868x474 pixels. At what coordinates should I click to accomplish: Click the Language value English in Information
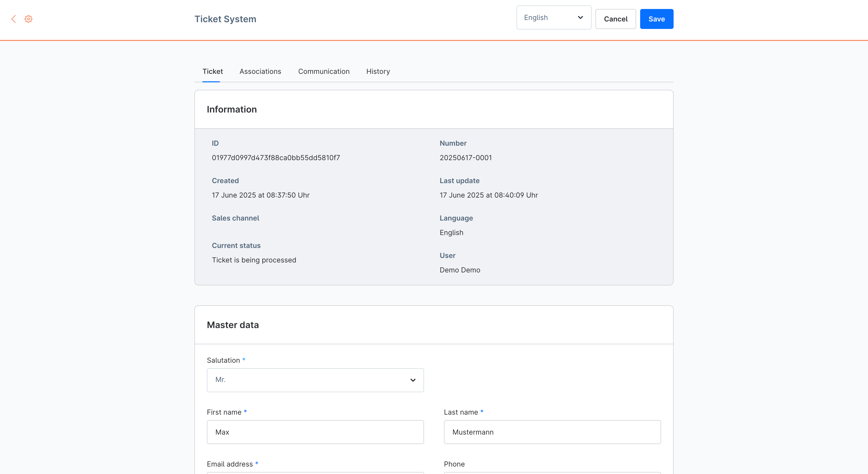pos(451,233)
